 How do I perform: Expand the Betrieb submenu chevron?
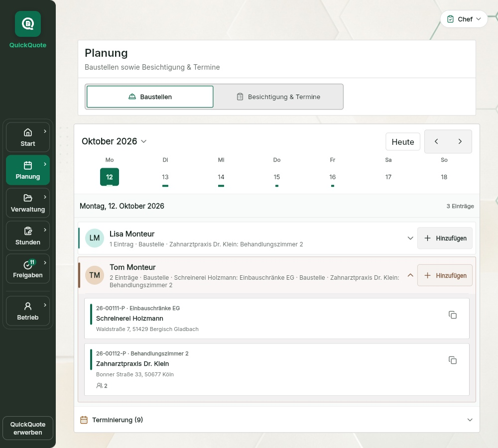click(x=45, y=305)
